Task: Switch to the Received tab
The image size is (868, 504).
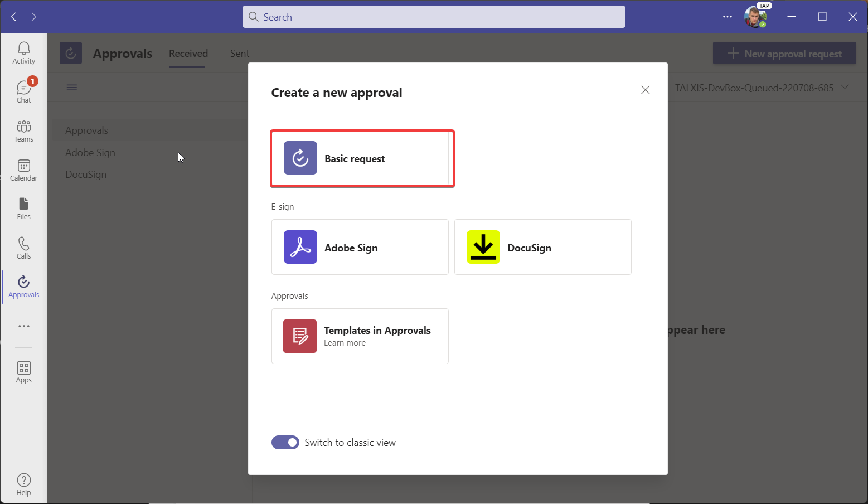Action: click(188, 54)
